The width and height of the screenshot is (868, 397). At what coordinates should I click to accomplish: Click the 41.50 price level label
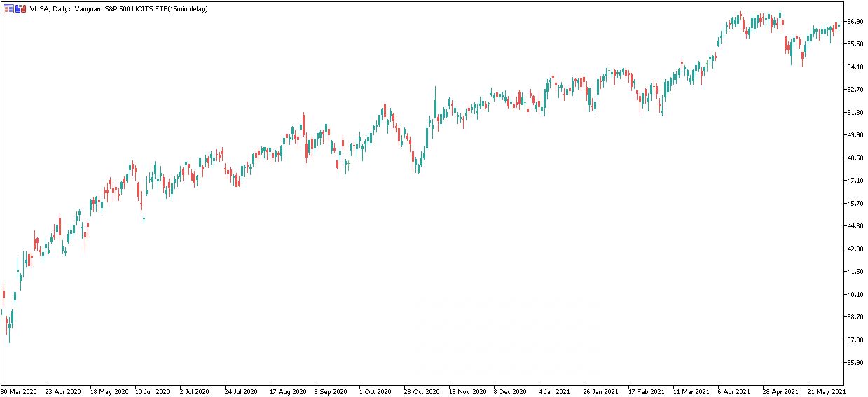click(x=855, y=272)
